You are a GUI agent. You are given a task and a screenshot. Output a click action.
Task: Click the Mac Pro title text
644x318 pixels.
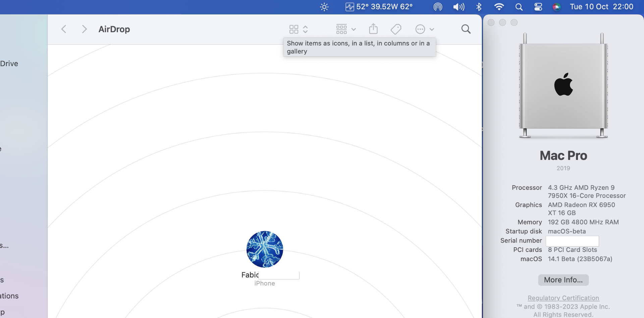click(x=563, y=156)
